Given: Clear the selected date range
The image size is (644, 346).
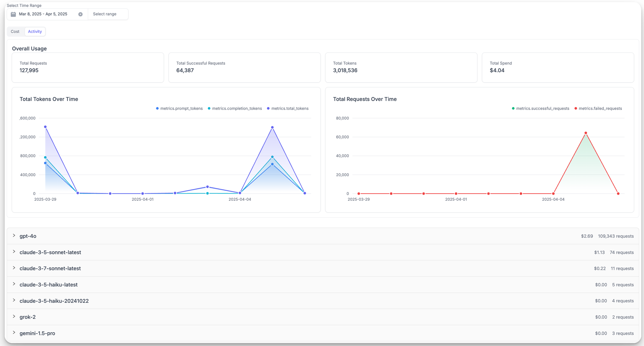Looking at the screenshot, I should coord(80,14).
